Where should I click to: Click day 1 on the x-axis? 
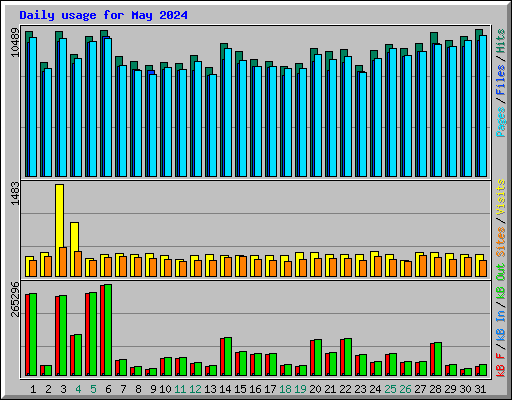(x=33, y=389)
